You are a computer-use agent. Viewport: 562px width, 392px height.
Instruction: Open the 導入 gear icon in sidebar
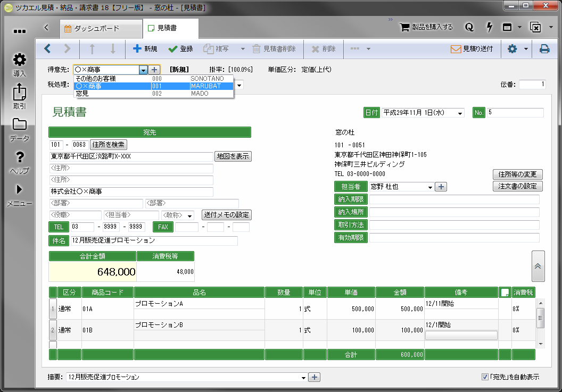(x=19, y=60)
